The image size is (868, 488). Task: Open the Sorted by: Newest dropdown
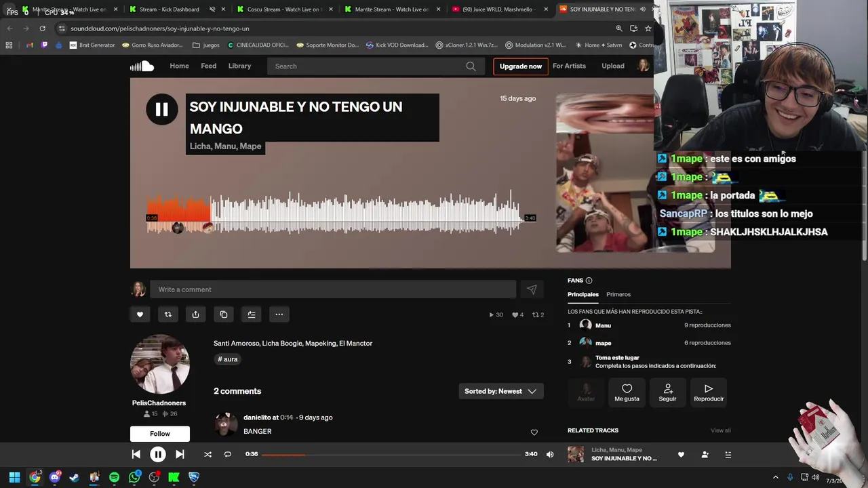coord(500,391)
